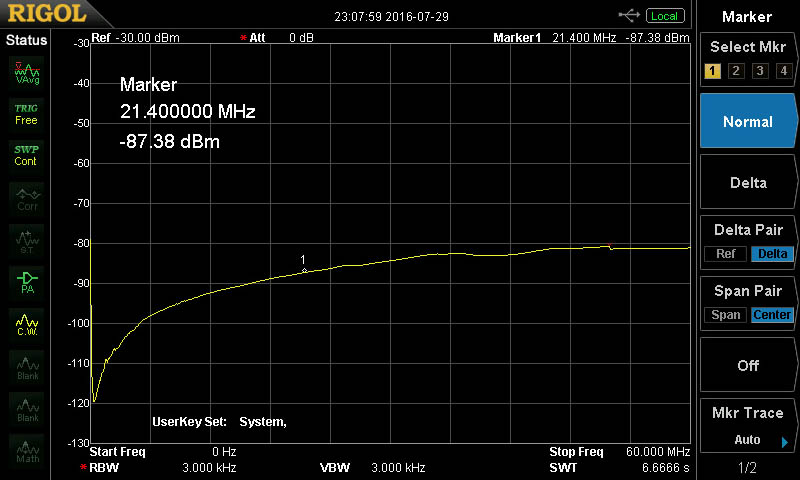Viewport: 800px width, 480px height.
Task: Click the VAvg video averaging status icon
Action: (x=27, y=73)
